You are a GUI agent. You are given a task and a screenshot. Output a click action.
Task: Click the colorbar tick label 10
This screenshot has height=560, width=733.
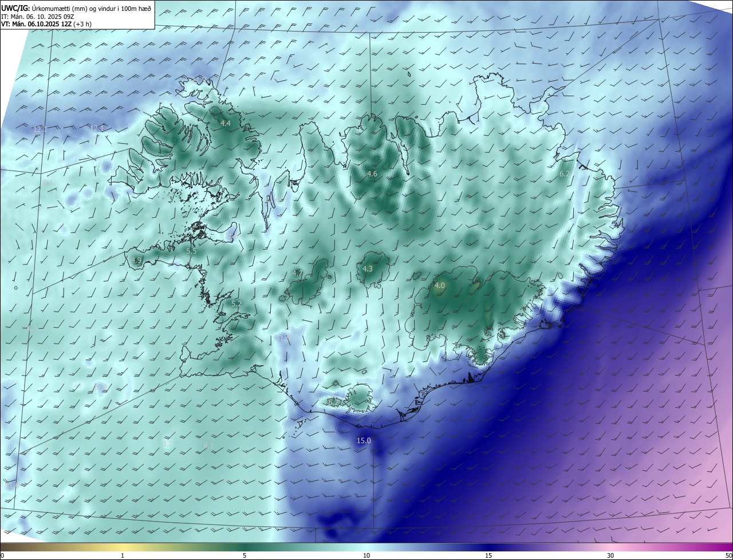click(366, 555)
